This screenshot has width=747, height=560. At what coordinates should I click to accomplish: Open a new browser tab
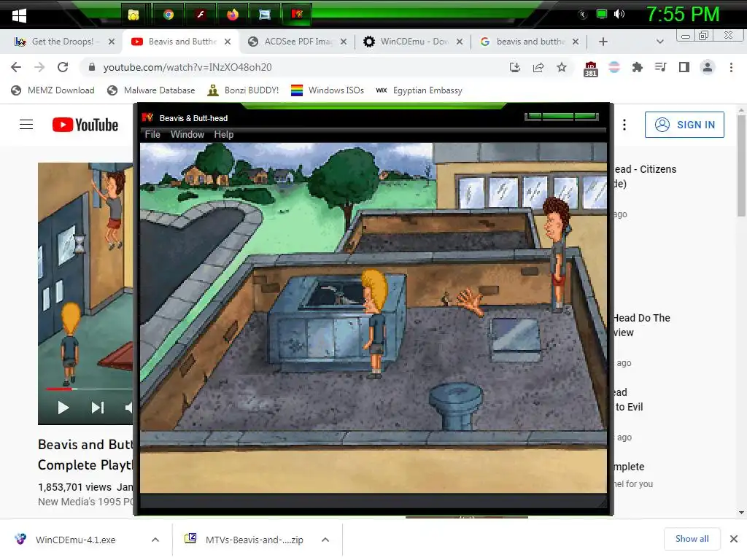(603, 42)
